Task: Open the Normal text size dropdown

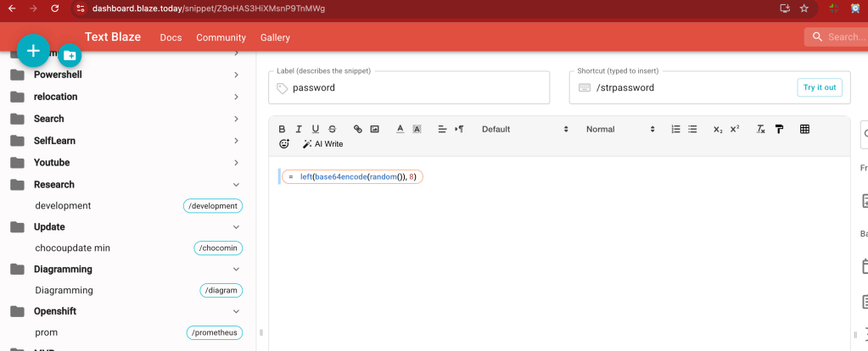Action: pos(620,129)
